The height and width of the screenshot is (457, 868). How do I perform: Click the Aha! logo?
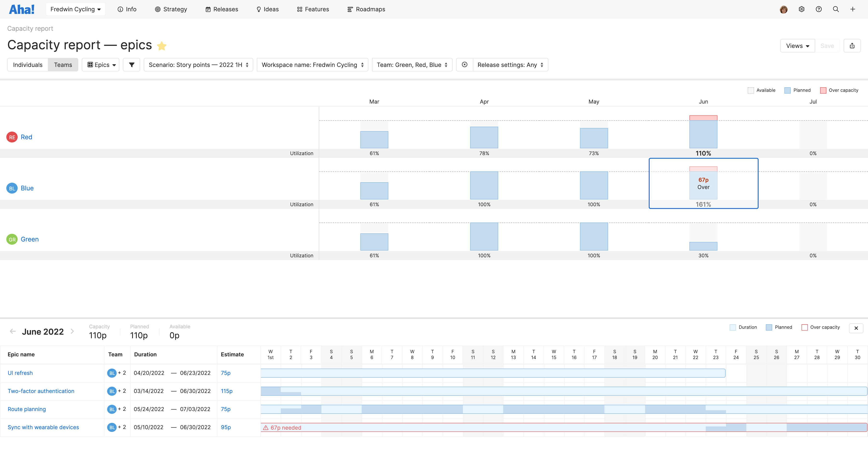pos(21,9)
